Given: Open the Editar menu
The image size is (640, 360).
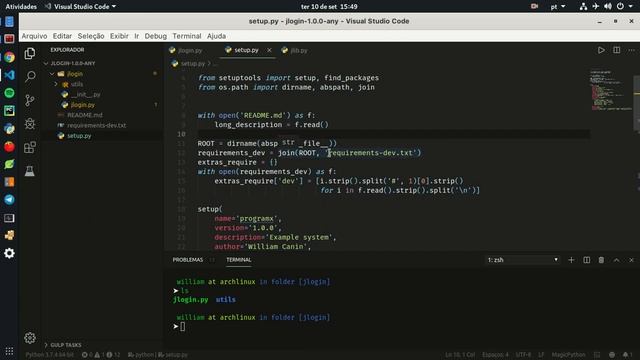Looking at the screenshot, I should (x=62, y=36).
